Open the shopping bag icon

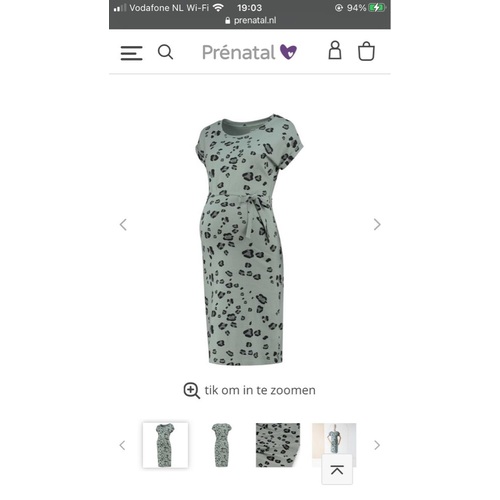click(366, 51)
